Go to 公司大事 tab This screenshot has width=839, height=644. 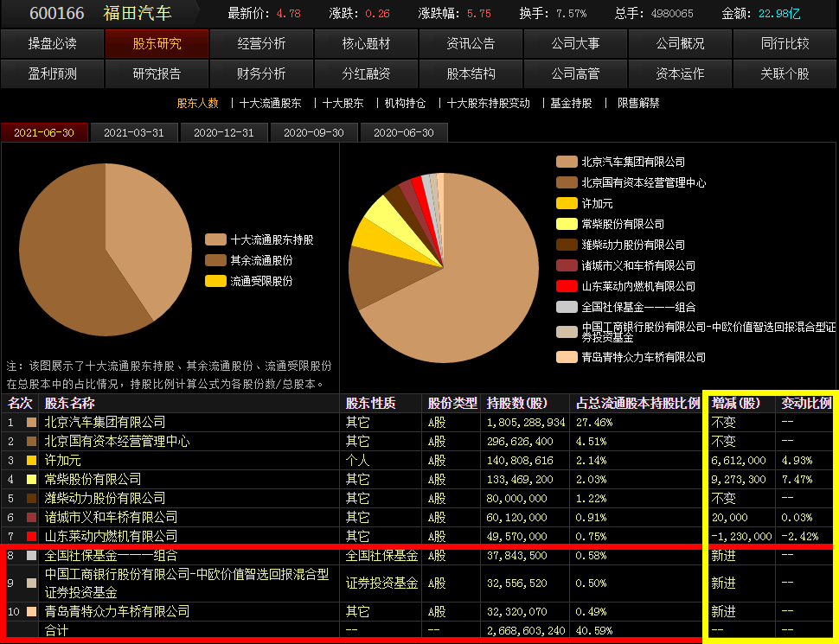click(575, 43)
